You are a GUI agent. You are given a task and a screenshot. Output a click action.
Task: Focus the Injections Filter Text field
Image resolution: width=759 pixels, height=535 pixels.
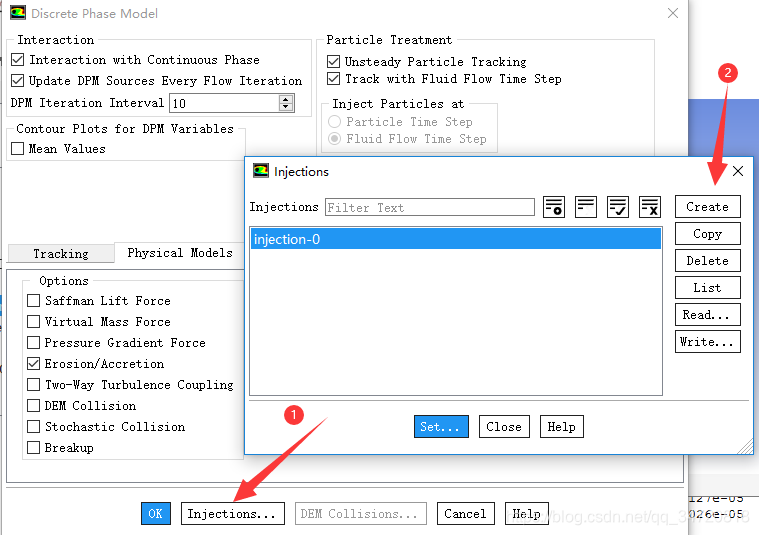pyautogui.click(x=429, y=207)
